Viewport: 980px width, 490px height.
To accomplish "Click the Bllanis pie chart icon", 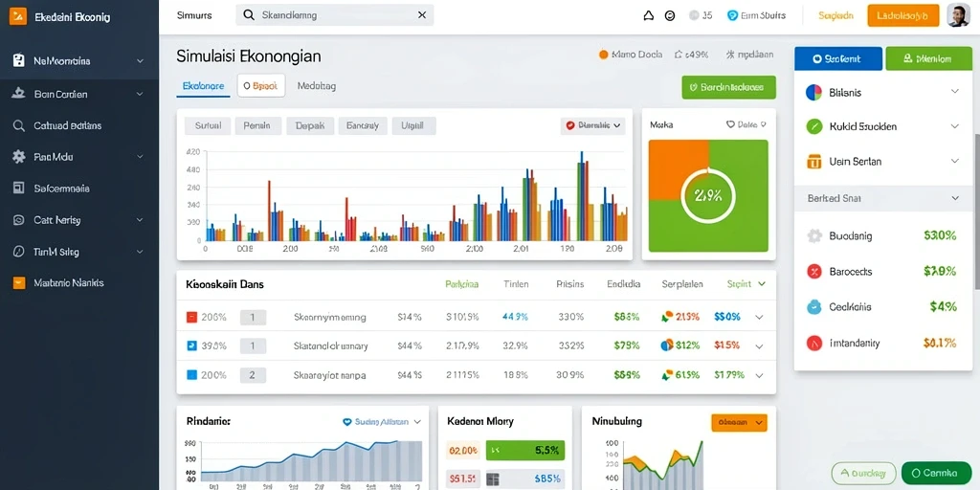I will (813, 93).
